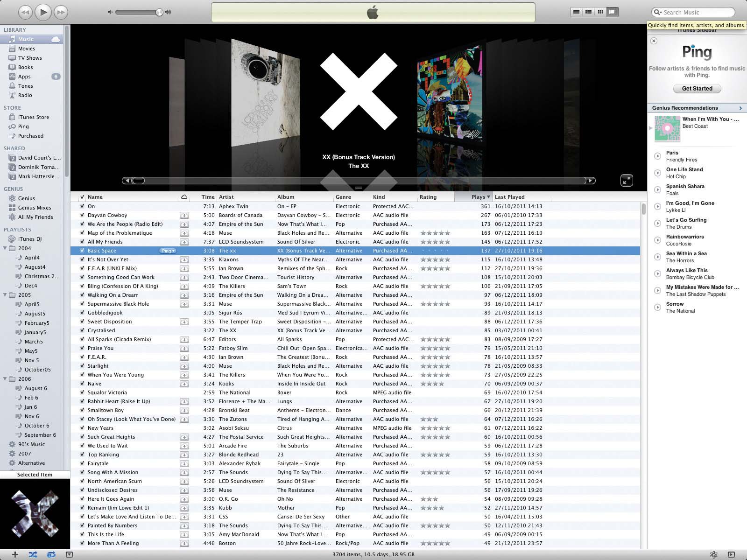Open Radio in library sidebar

(x=25, y=95)
